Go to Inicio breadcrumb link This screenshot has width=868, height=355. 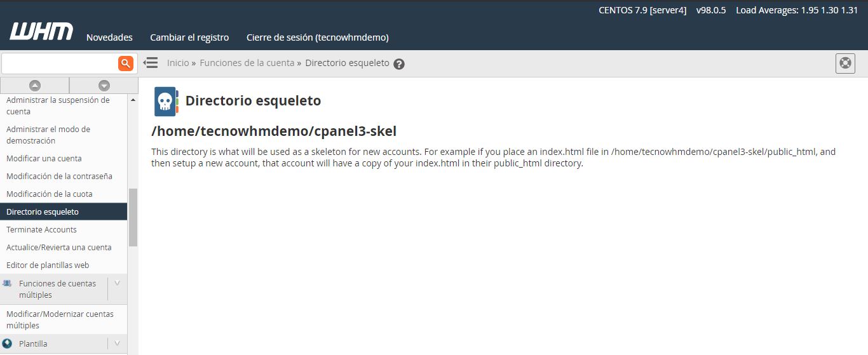(178, 63)
